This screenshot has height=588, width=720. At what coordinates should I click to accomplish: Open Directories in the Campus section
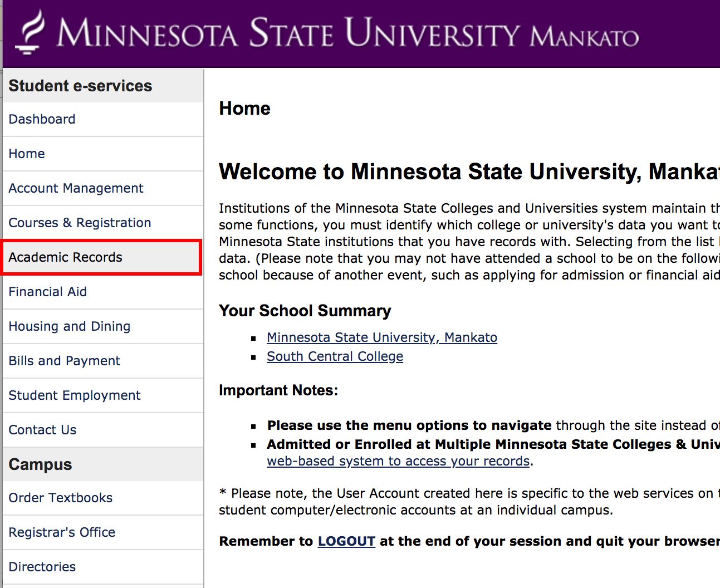coord(42,567)
